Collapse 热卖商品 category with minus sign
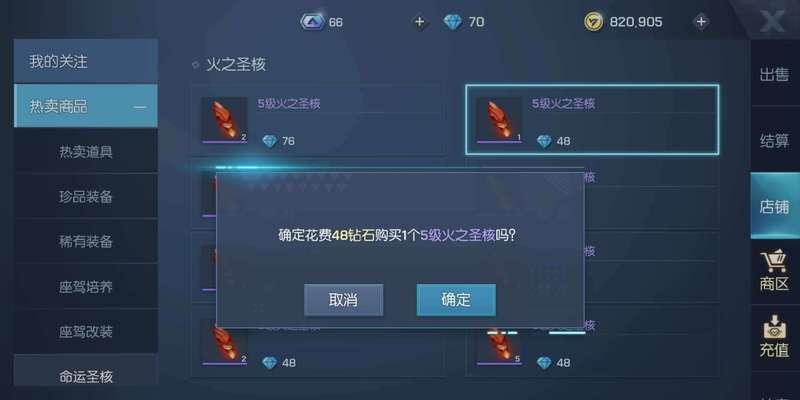Viewport: 800px width, 400px height. pyautogui.click(x=139, y=107)
